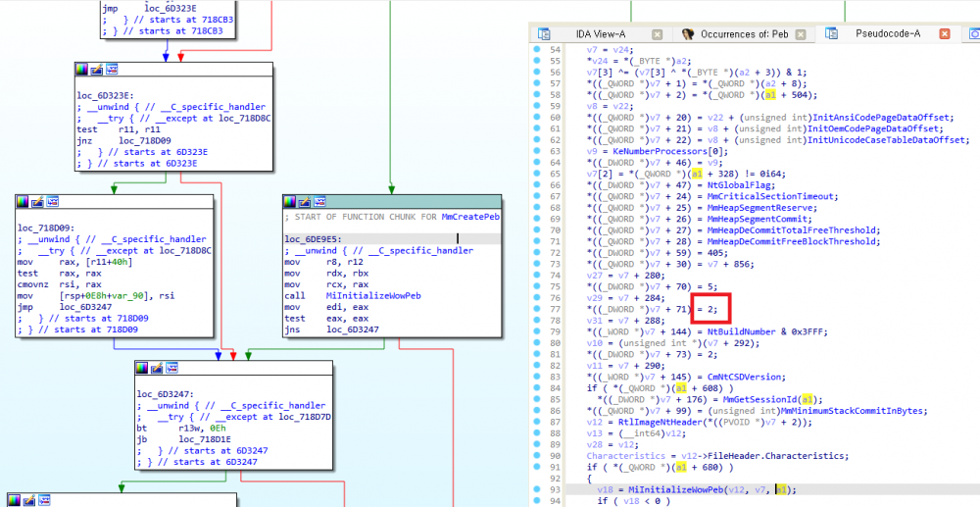Image resolution: width=980 pixels, height=507 pixels.
Task: Click the edit icon on loc_6D3247 block
Action: (157, 368)
